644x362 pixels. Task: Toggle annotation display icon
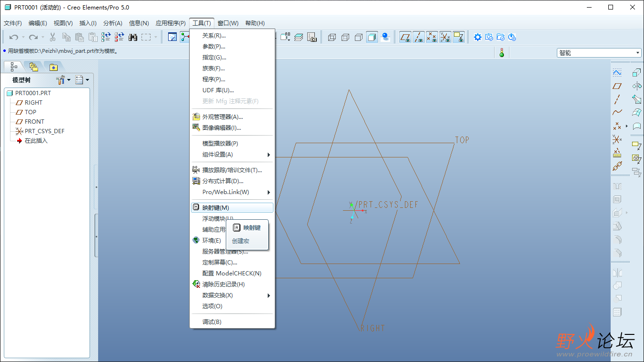tap(459, 37)
